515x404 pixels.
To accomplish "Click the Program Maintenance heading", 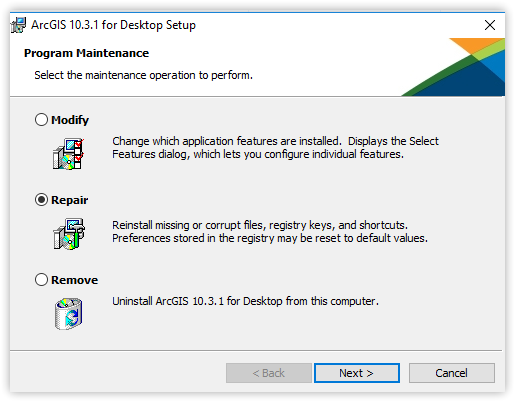I will coord(86,53).
